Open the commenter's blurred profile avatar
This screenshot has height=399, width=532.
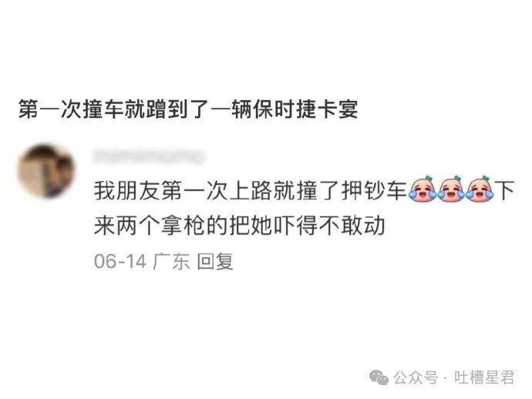click(45, 171)
